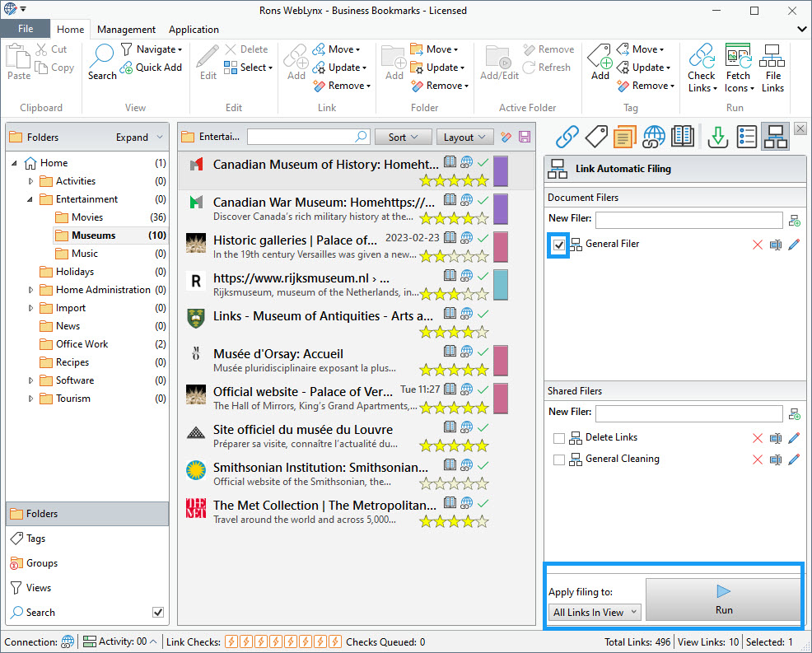Click the Quick Add tool

pos(152,68)
